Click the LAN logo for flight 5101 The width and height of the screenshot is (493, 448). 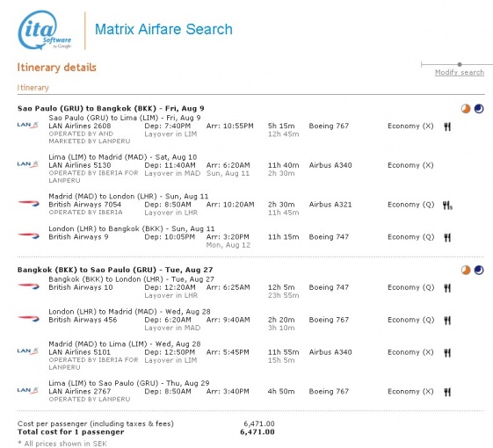[28, 351]
